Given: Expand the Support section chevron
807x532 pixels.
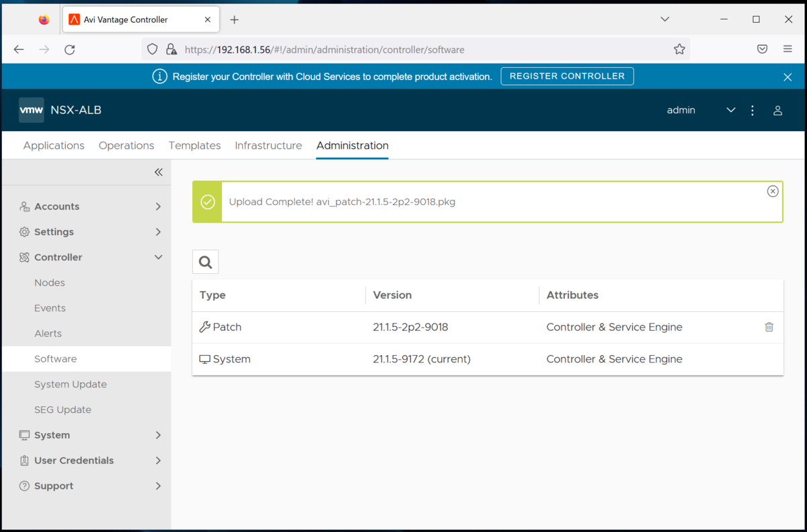Looking at the screenshot, I should pos(158,486).
